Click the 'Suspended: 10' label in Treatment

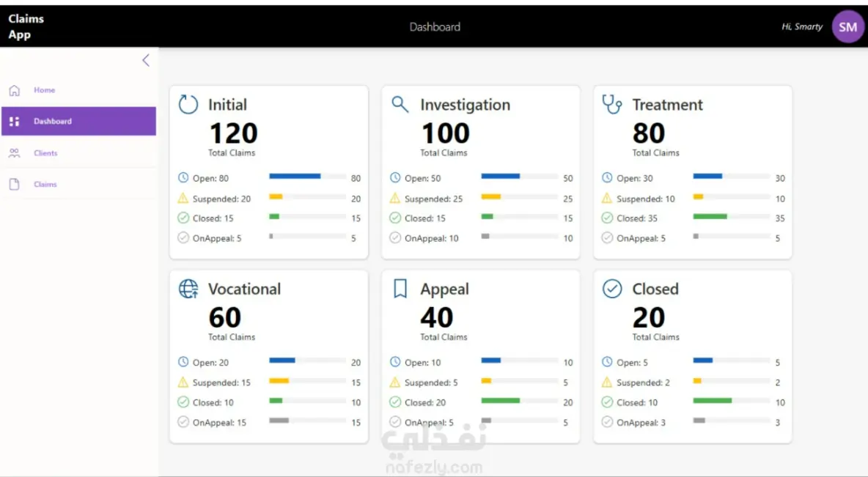pyautogui.click(x=645, y=199)
